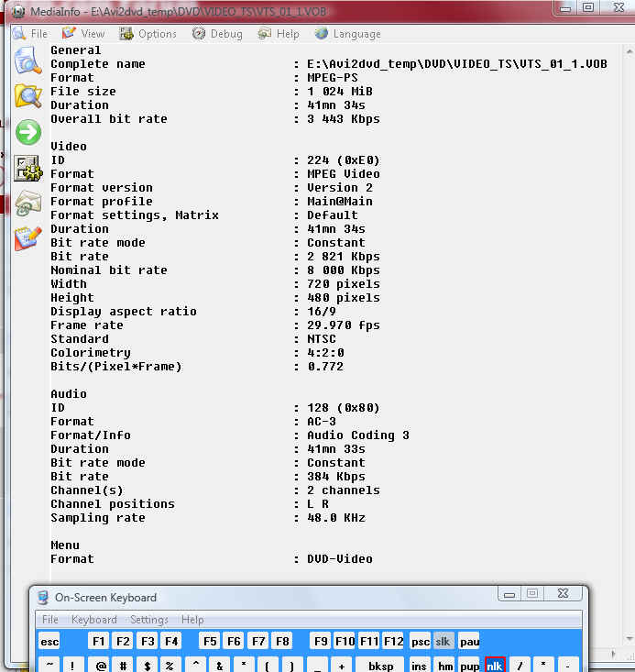
Task: Toggle the slk Scroll Lock key
Action: [x=443, y=641]
